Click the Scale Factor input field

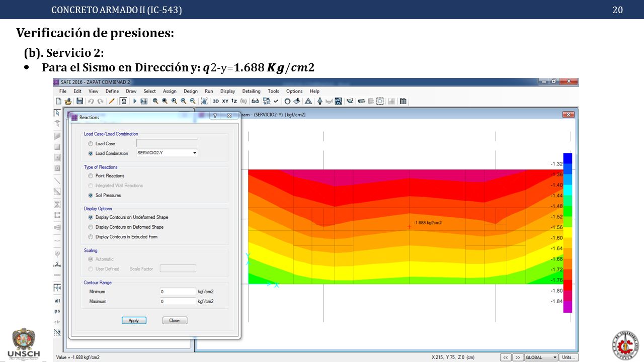(x=178, y=268)
